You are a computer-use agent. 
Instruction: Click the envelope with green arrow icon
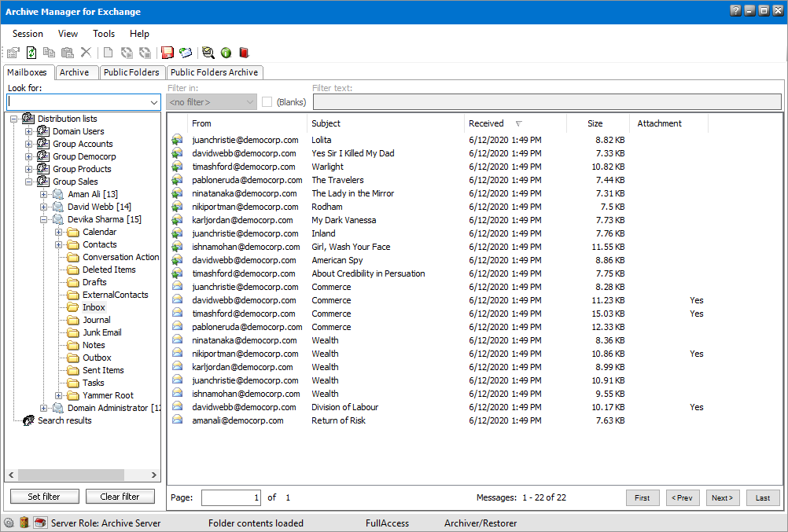click(186, 52)
